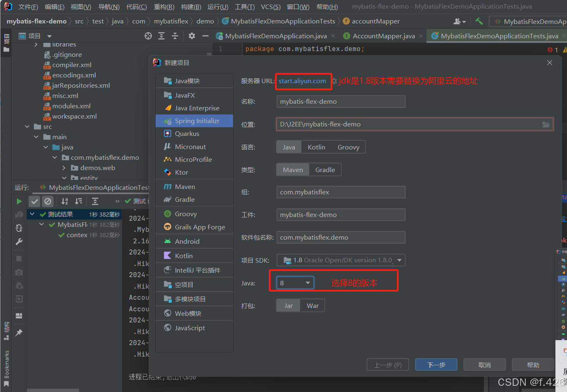Select Kotlin language option
567x392 pixels.
316,147
